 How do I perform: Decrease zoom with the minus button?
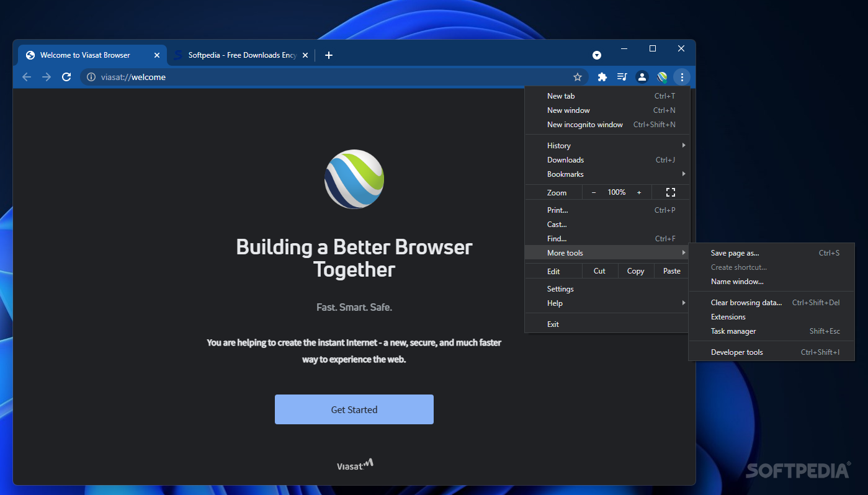click(x=594, y=192)
